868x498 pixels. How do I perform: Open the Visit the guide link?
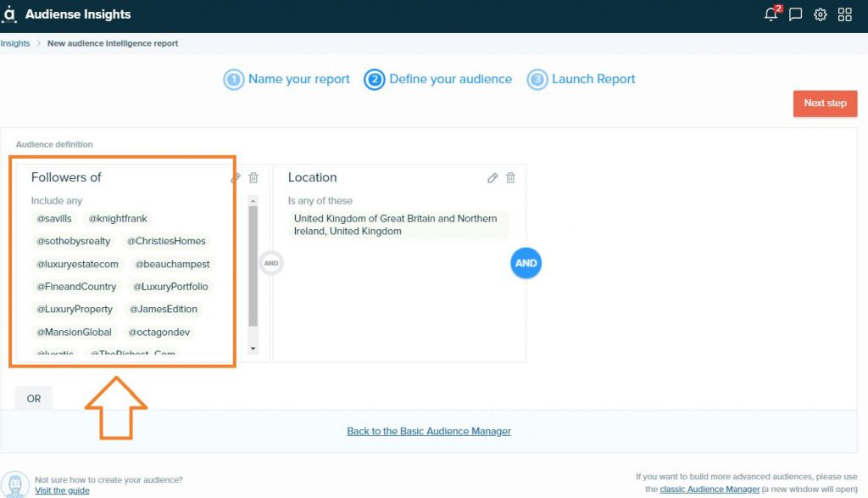tap(62, 490)
